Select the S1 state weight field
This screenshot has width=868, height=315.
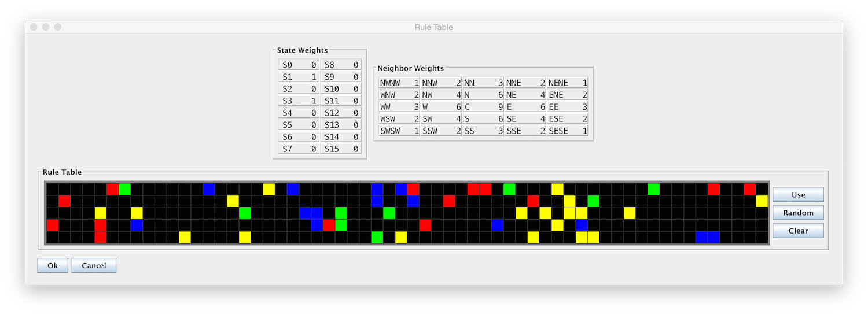(x=299, y=77)
